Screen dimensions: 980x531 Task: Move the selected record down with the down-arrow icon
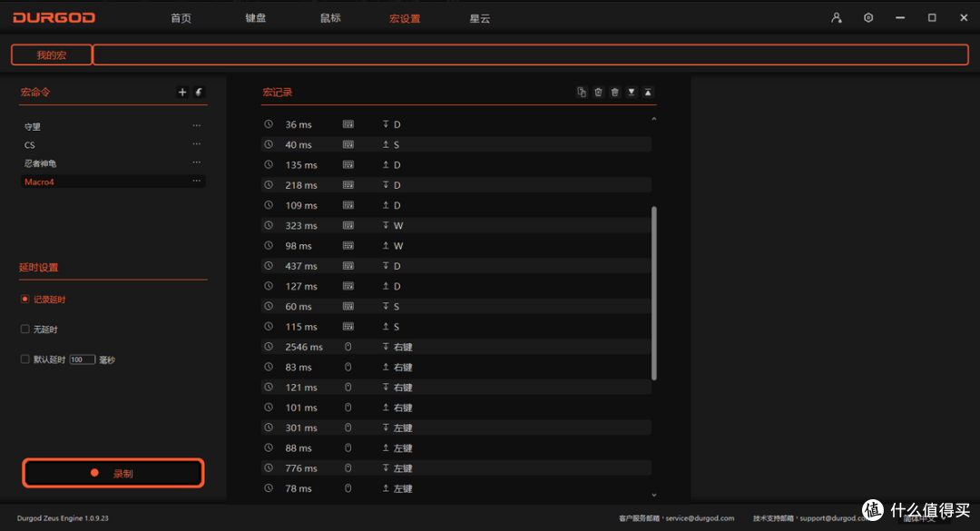pos(632,92)
